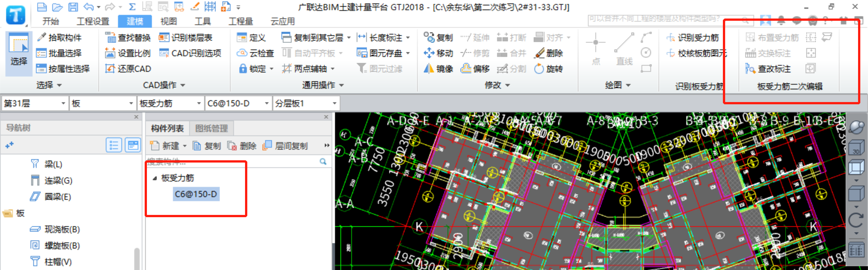Image resolution: width=868 pixels, height=270 pixels.
Task: Open 查改标注 edit annotation tool
Action: tap(768, 69)
